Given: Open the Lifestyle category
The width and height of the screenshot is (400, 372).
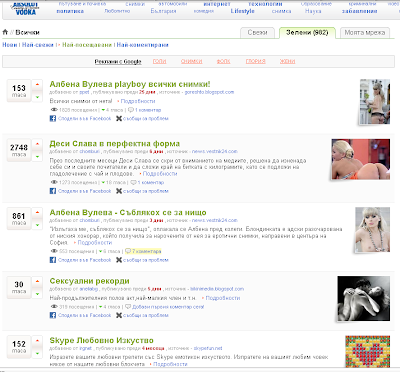Looking at the screenshot, I should (x=242, y=11).
